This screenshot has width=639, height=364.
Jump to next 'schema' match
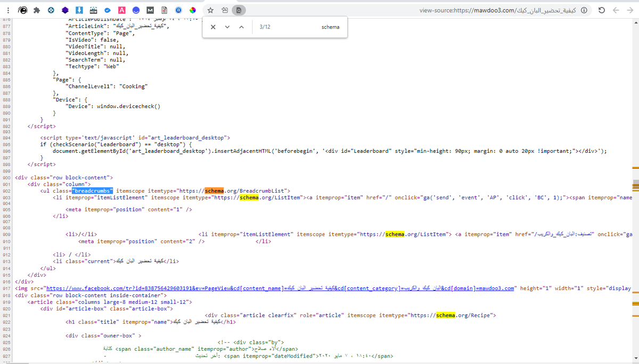(x=227, y=27)
